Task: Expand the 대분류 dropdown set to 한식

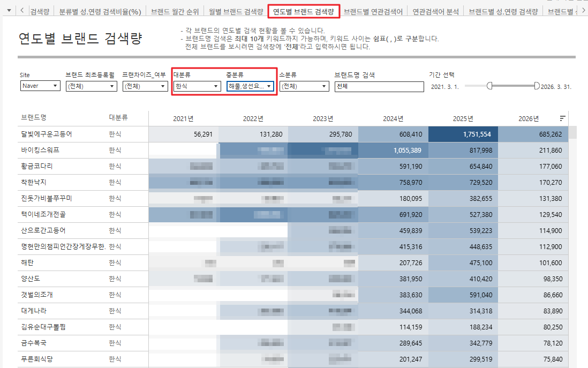Action: (x=197, y=86)
